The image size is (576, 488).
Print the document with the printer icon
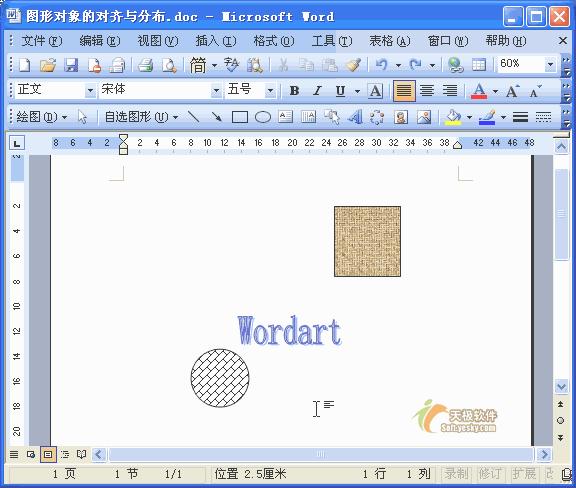click(145, 65)
